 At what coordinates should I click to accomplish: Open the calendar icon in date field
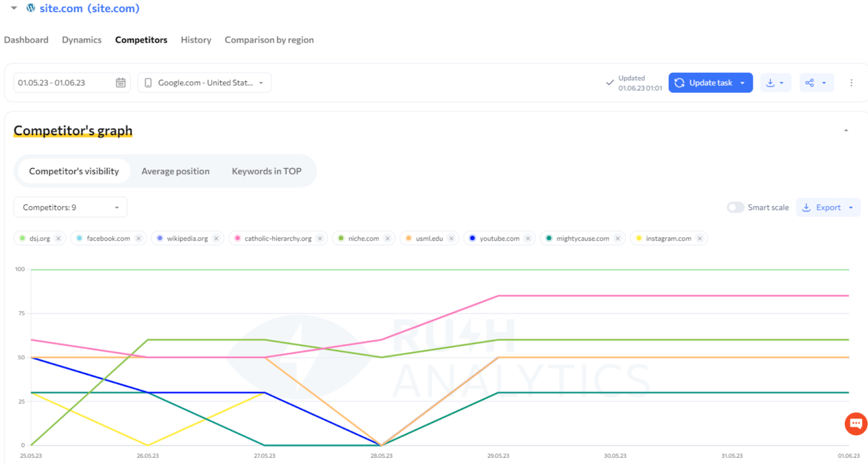(120, 82)
